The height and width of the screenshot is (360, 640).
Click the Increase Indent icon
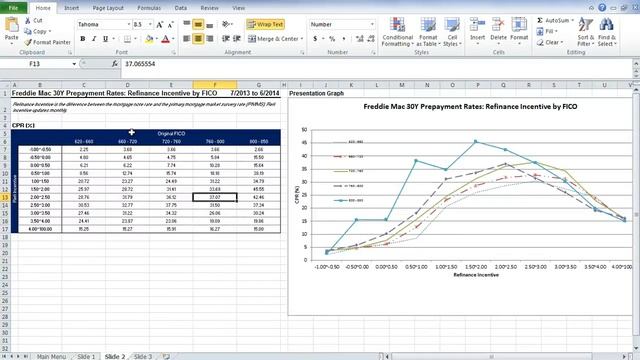pyautogui.click(x=237, y=39)
